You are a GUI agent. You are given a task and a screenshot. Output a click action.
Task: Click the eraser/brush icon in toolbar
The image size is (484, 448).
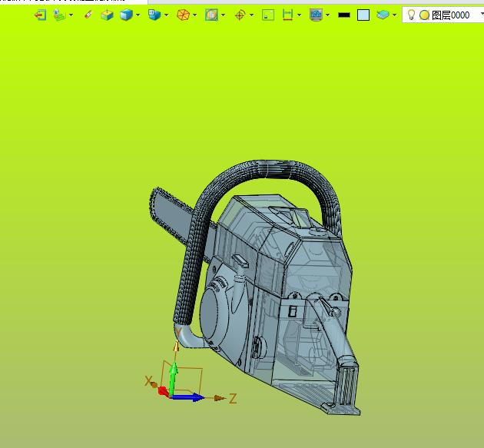(x=88, y=15)
